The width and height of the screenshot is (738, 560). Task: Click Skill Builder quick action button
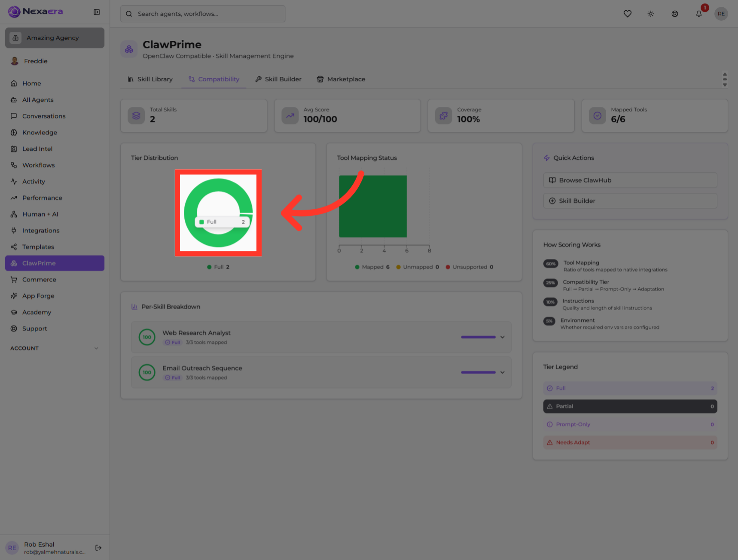pos(630,201)
